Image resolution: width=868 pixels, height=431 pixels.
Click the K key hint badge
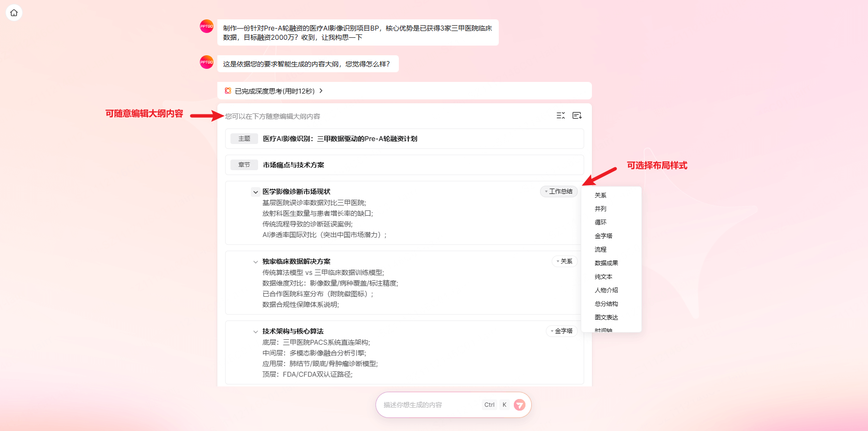pyautogui.click(x=505, y=405)
